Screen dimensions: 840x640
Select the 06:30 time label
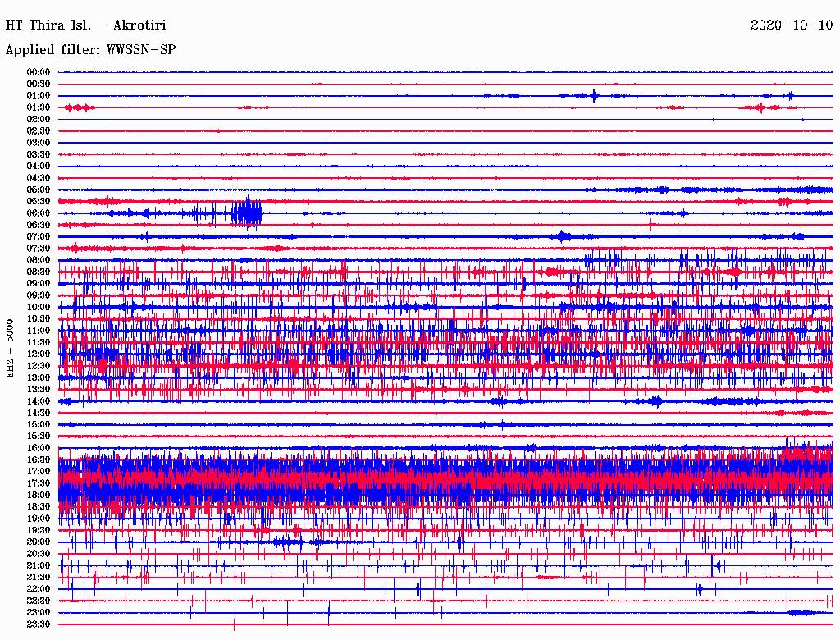[x=38, y=225]
